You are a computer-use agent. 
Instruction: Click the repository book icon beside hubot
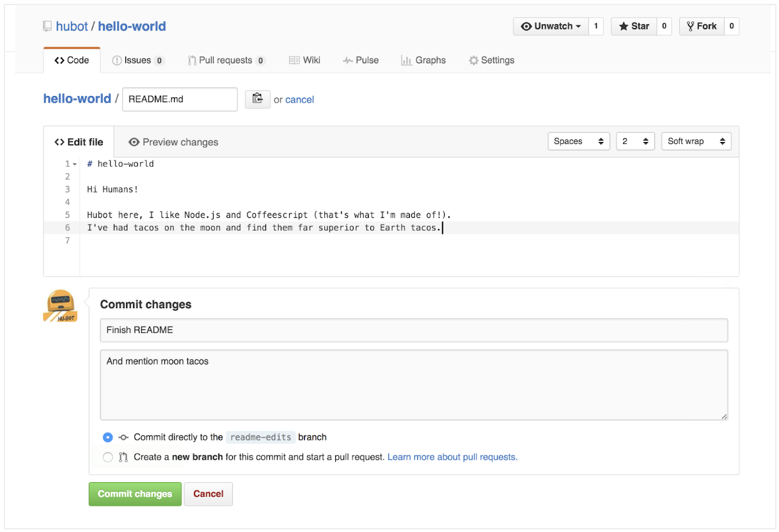tap(47, 26)
